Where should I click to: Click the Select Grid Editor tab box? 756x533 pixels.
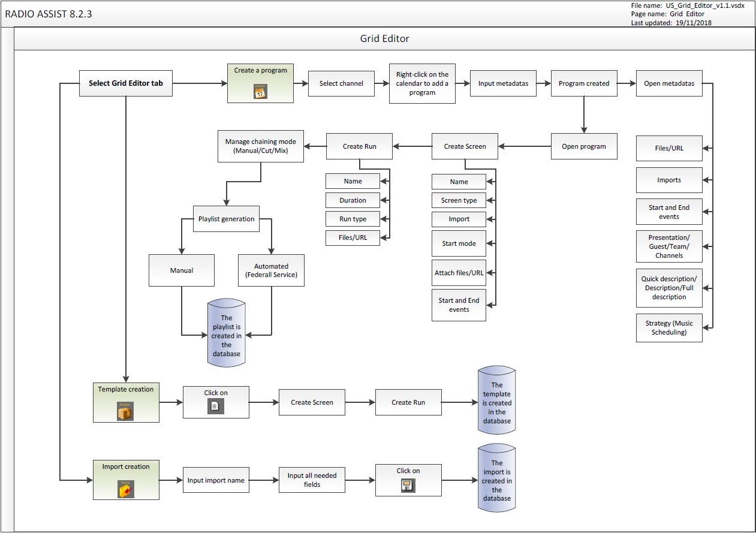(x=126, y=83)
